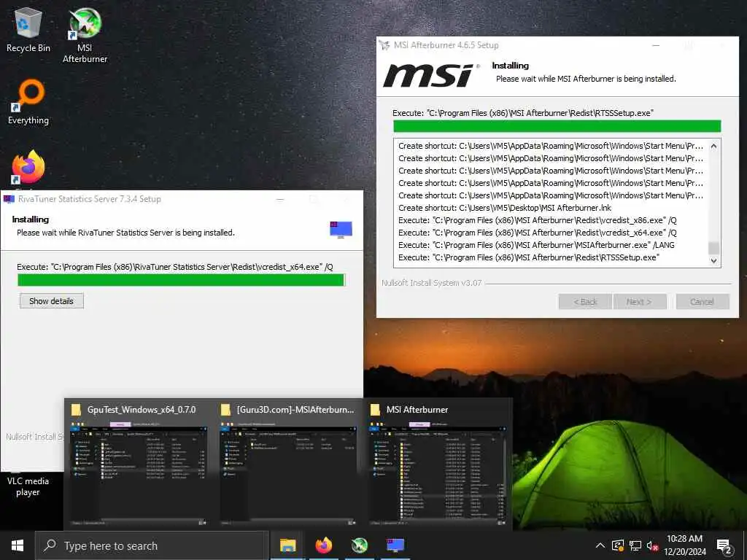Click MSI Afterburner setup taskbar icon
747x560 pixels.
[360, 545]
